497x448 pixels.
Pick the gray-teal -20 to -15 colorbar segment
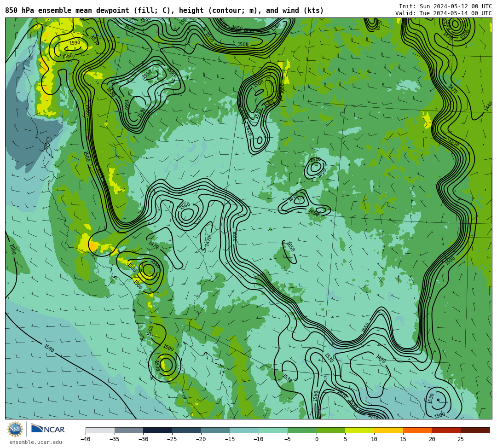[215, 430]
